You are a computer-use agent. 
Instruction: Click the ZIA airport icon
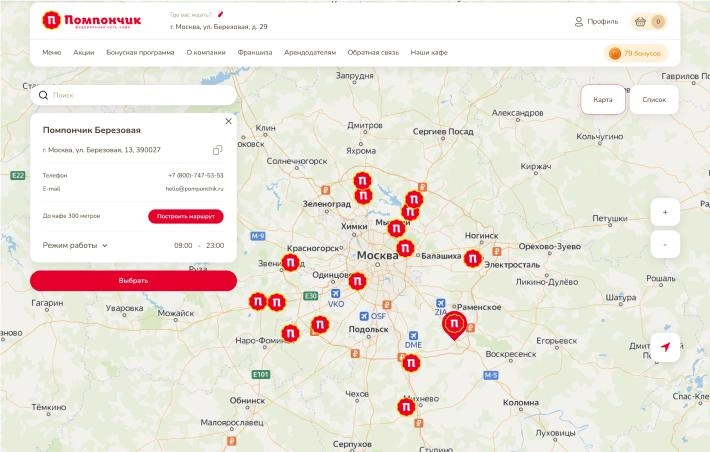coord(440,303)
